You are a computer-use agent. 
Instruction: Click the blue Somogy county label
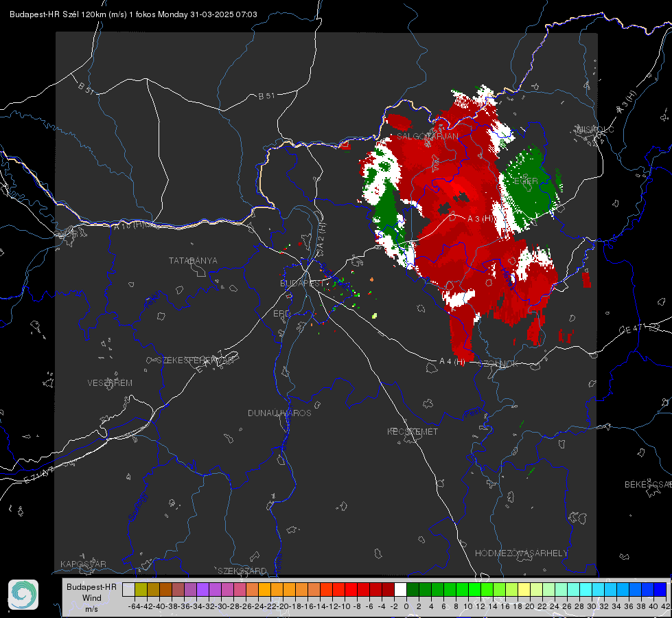point(137,507)
